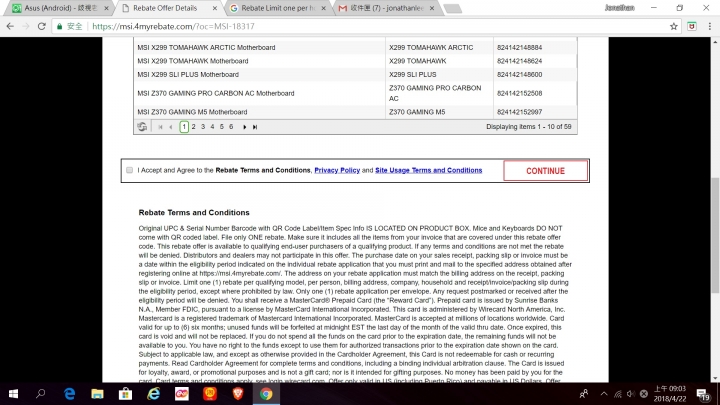Switch to the Gmail inbox tab
The width and height of the screenshot is (720, 405).
[386, 8]
